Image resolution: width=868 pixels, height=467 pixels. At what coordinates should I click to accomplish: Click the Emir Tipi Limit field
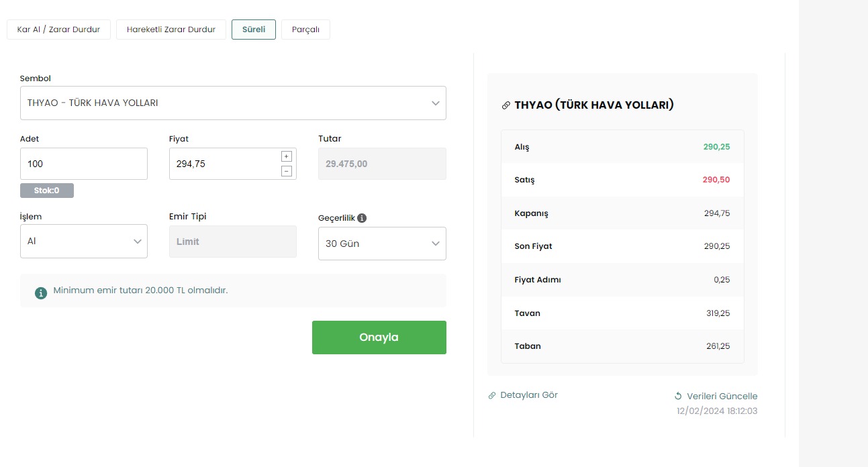coord(233,242)
